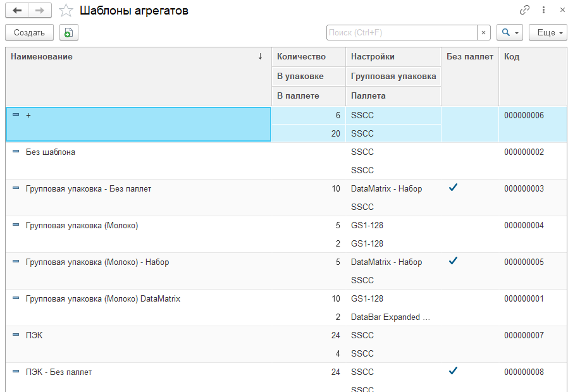Add Шаблоны агрегатов to favorites star

point(65,11)
